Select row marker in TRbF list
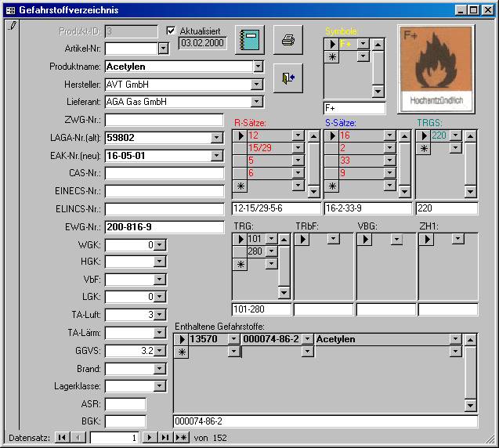Screen dimensions: 499x448 pos(302,239)
